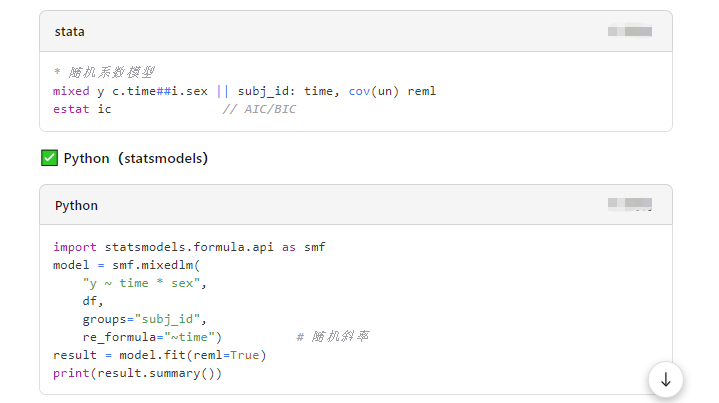This screenshot has height=403, width=719.
Task: Select the stata language label in the code header
Action: click(x=70, y=32)
